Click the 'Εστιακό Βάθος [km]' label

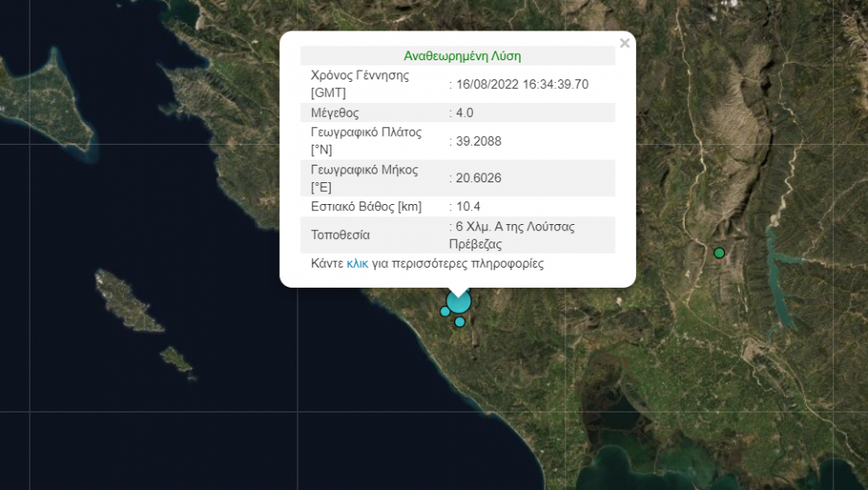(366, 207)
